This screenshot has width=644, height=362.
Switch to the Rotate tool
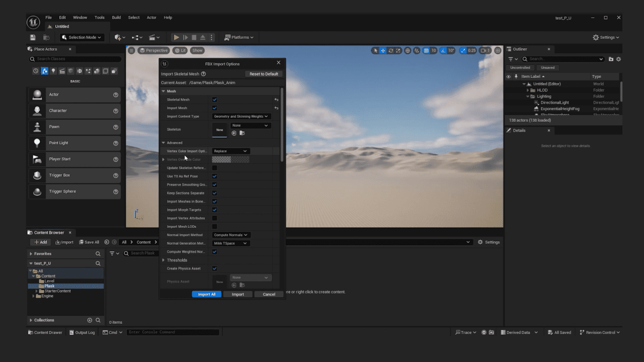click(x=390, y=50)
